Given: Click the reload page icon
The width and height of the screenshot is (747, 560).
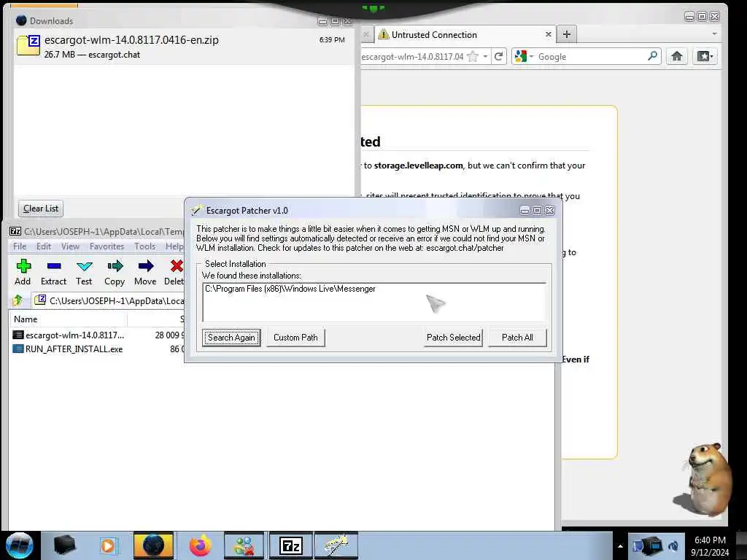Looking at the screenshot, I should click(499, 57).
